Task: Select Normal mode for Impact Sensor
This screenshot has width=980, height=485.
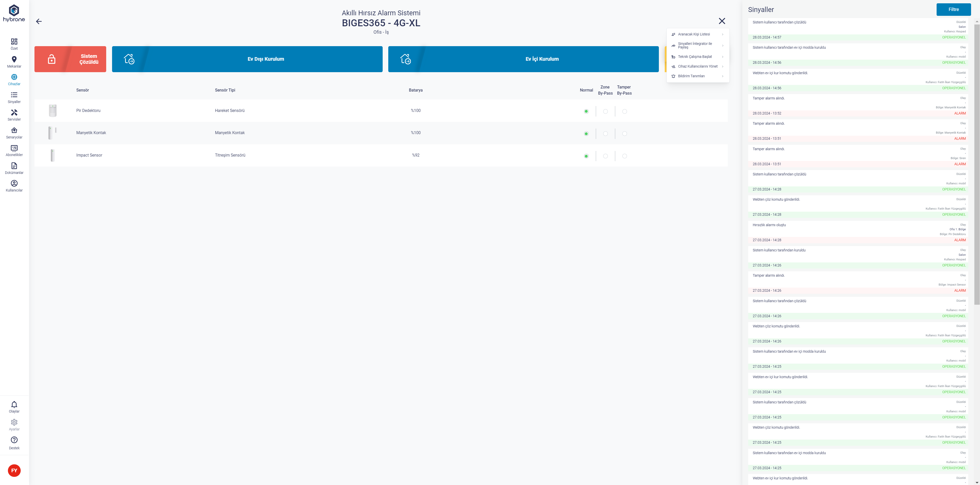Action: tap(586, 156)
